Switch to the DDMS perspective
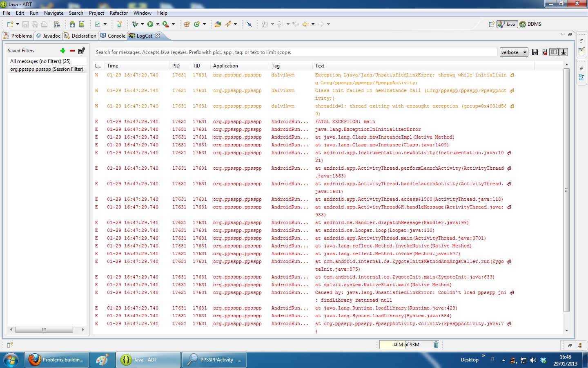The image size is (588, 368). tap(530, 24)
